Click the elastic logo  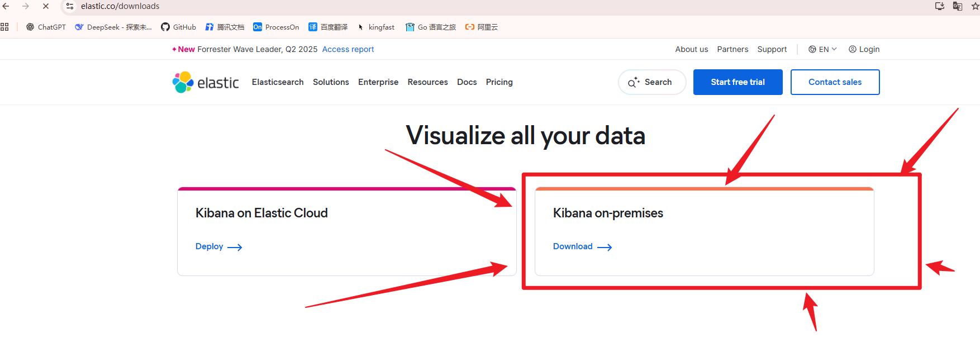tap(206, 82)
